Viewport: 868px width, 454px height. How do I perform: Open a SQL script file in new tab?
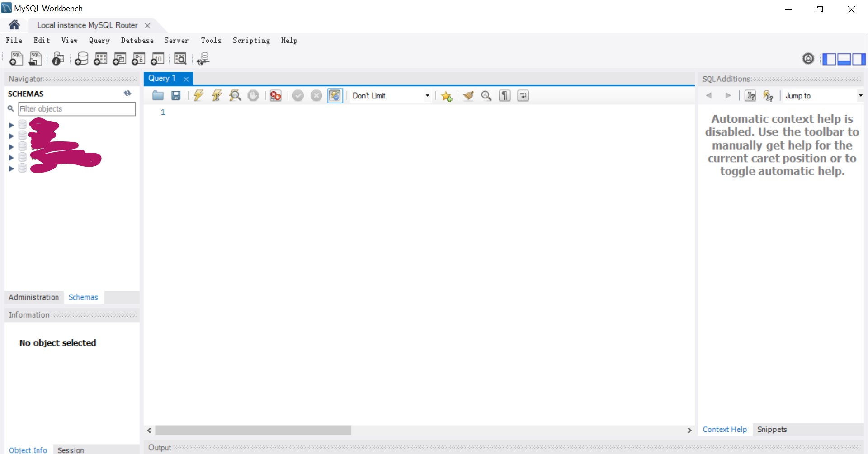click(35, 59)
